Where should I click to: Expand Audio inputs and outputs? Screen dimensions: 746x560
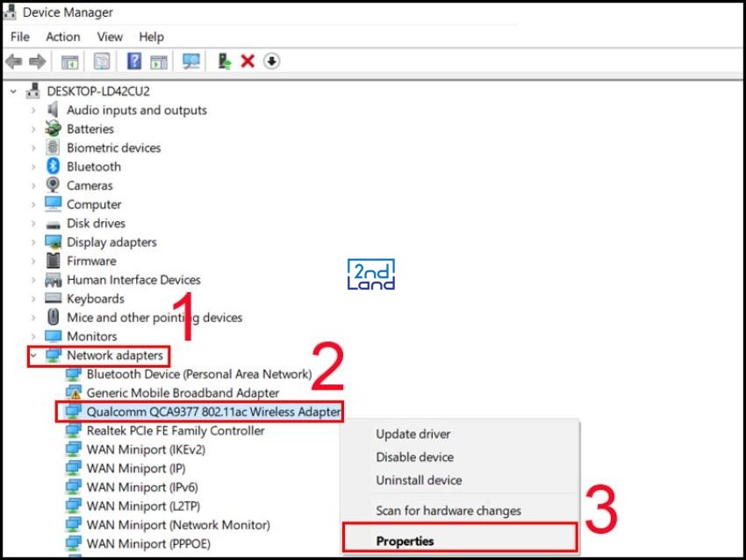pos(32,110)
